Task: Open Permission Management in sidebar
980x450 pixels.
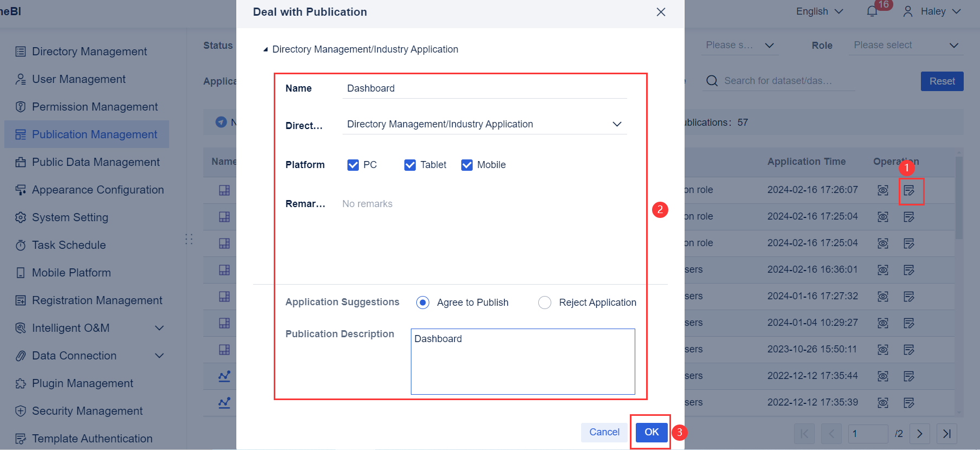Action: [95, 107]
